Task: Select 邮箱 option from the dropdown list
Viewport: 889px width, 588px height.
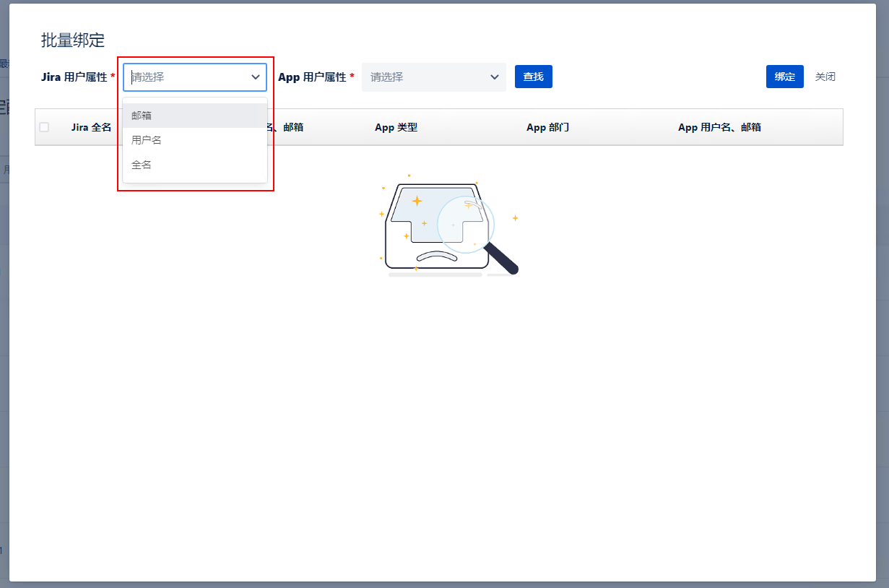Action: (142, 116)
